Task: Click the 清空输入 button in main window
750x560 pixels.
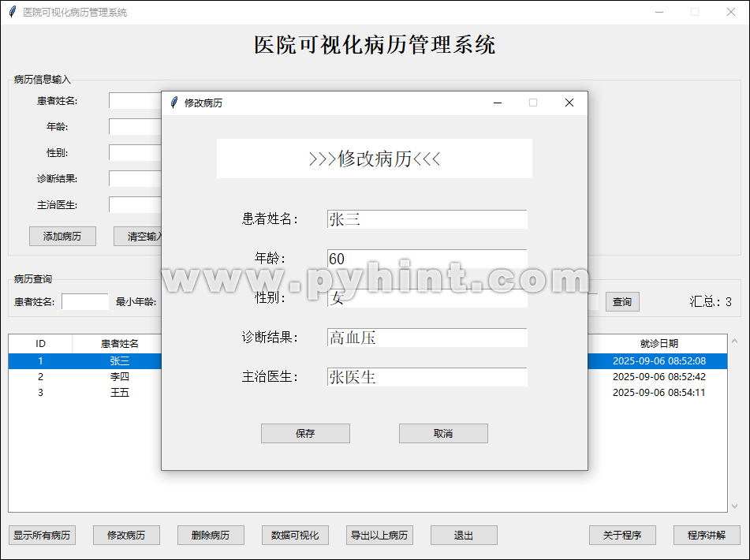Action: pos(138,237)
